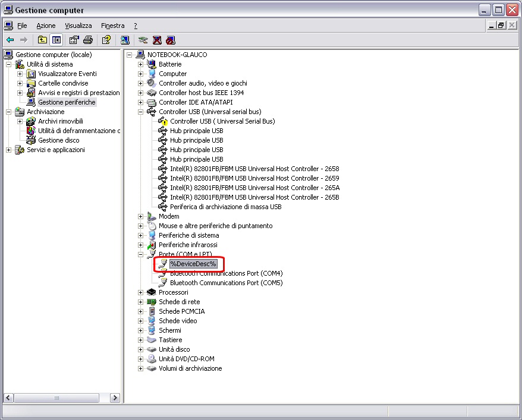Expand the Modem node
522x420 pixels.
140,216
